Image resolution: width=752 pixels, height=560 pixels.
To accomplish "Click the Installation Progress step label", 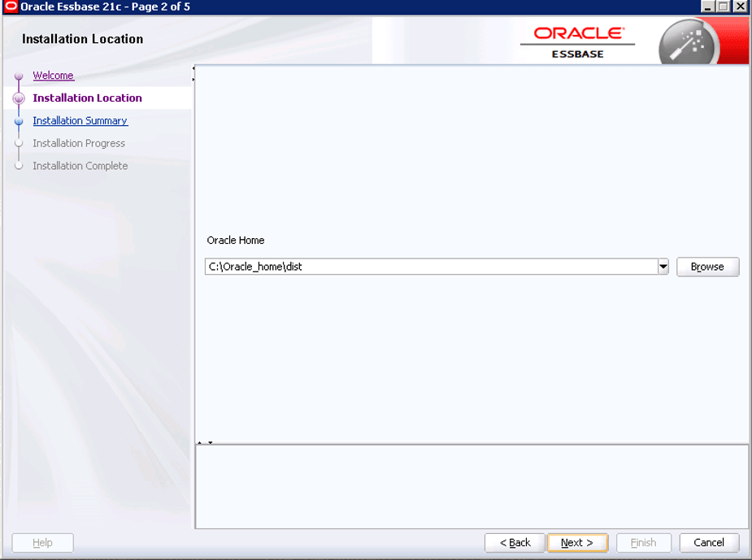I will 79,143.
